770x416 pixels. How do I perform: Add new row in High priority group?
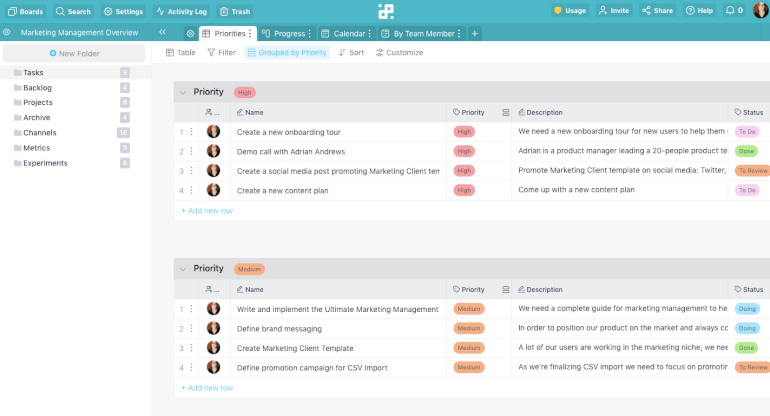click(206, 211)
